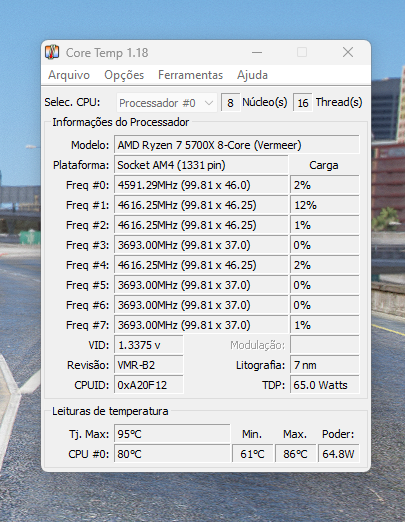Open the Arquivo menu

pyautogui.click(x=69, y=75)
